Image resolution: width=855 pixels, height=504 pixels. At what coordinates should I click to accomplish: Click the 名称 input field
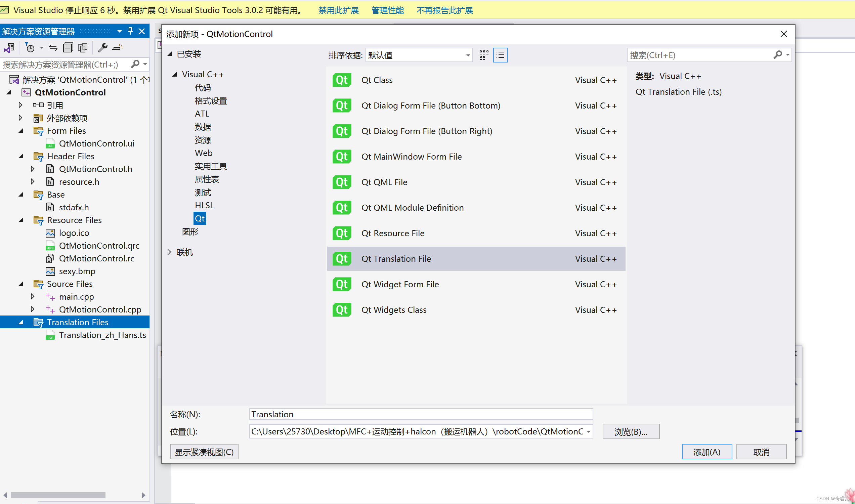point(421,414)
